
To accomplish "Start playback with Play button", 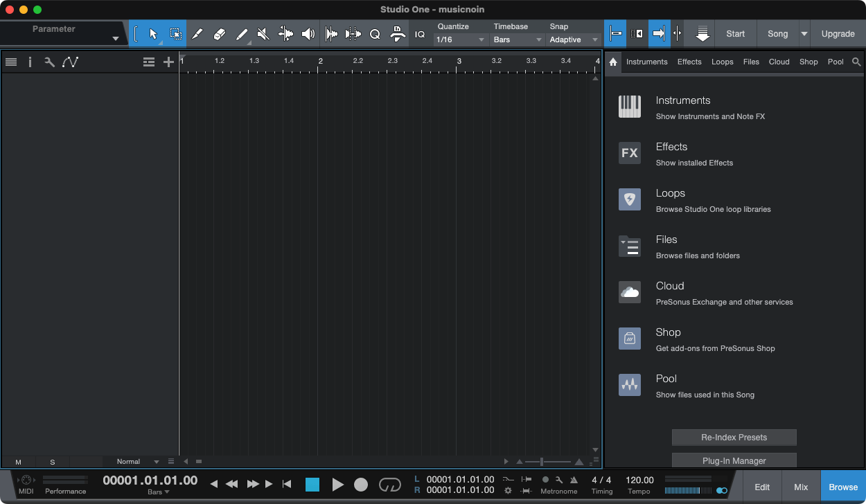I will [337, 485].
